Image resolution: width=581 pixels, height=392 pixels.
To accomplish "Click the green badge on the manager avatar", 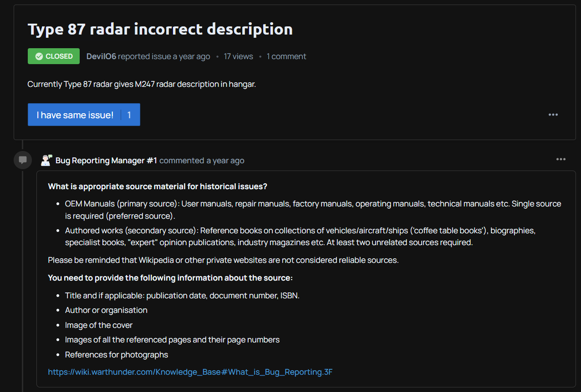I will click(50, 156).
